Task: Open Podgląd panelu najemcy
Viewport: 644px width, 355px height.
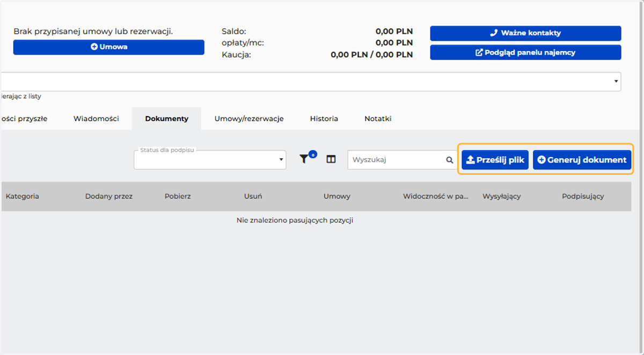Action: pyautogui.click(x=525, y=53)
